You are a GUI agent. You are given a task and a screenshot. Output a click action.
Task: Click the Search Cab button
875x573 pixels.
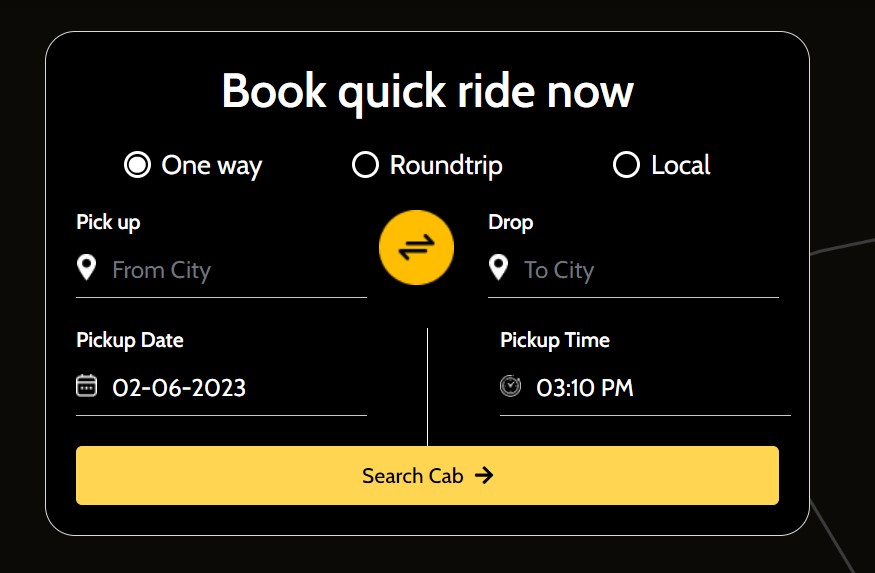427,475
